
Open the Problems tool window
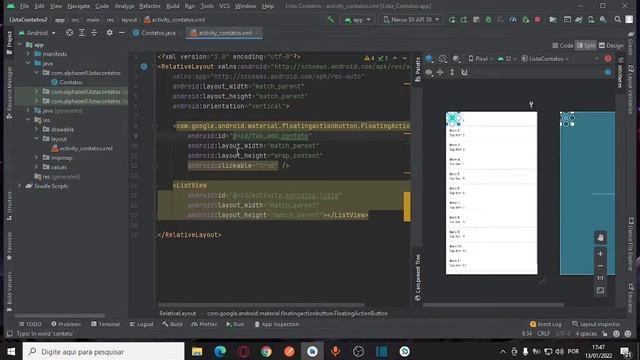(66, 324)
